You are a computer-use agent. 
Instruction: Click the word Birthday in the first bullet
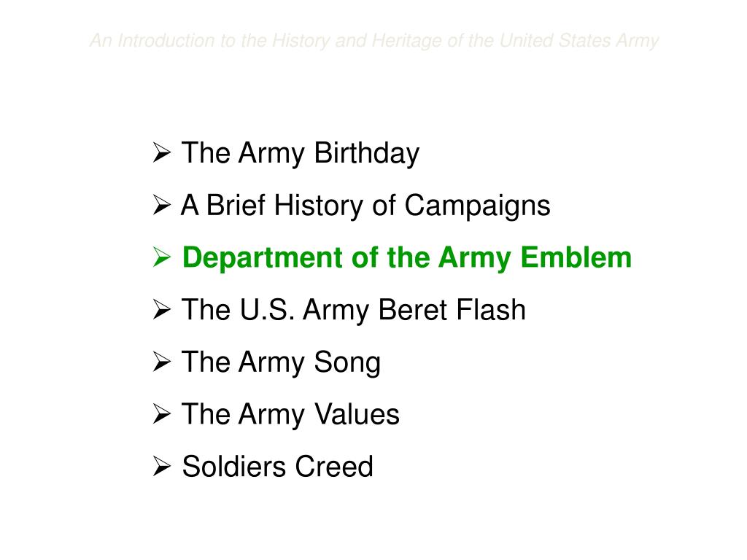click(367, 153)
